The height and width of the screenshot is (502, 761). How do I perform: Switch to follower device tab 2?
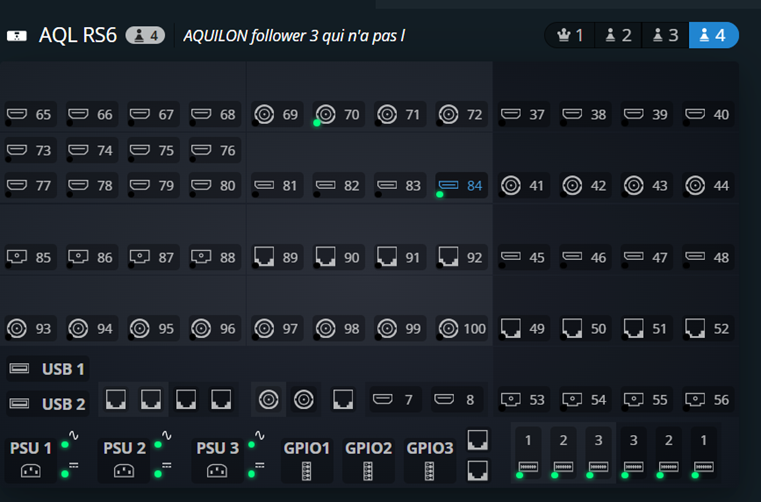(x=618, y=35)
